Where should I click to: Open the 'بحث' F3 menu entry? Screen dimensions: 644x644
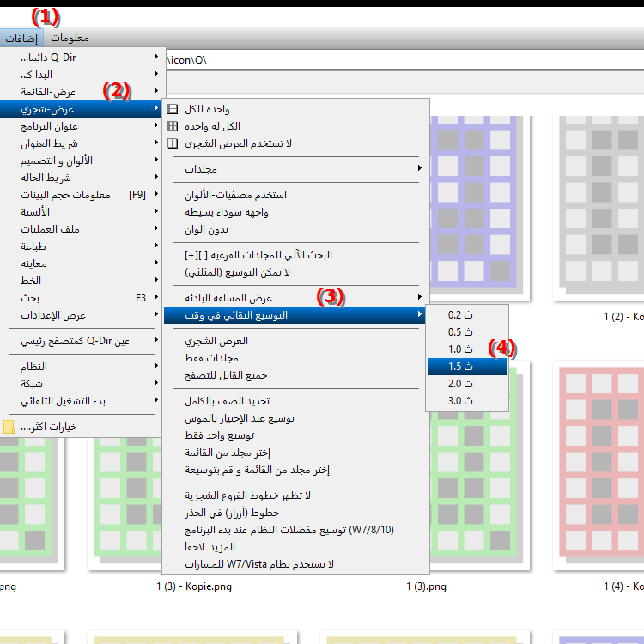(81, 298)
